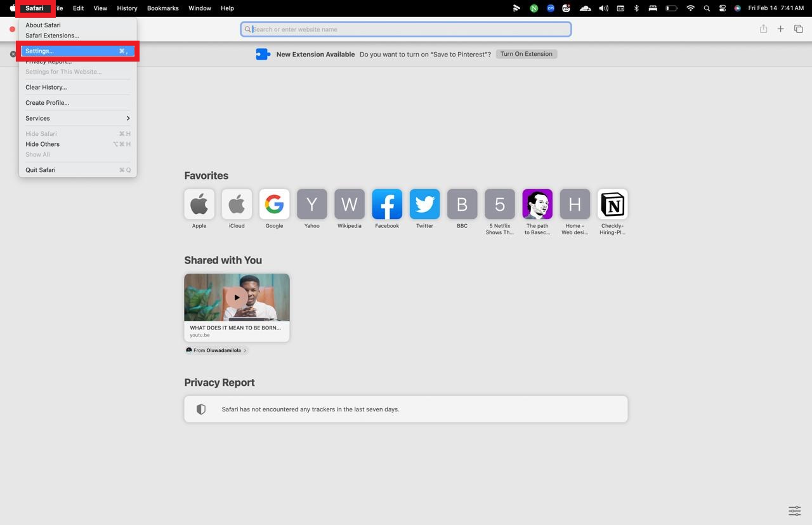
Task: Expand the Services submenu
Action: point(77,118)
